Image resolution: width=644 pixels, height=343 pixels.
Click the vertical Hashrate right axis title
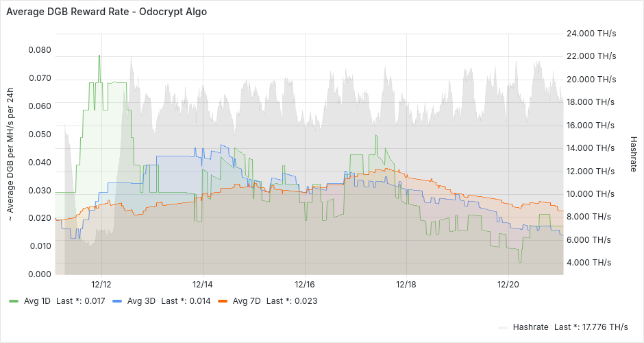click(633, 153)
